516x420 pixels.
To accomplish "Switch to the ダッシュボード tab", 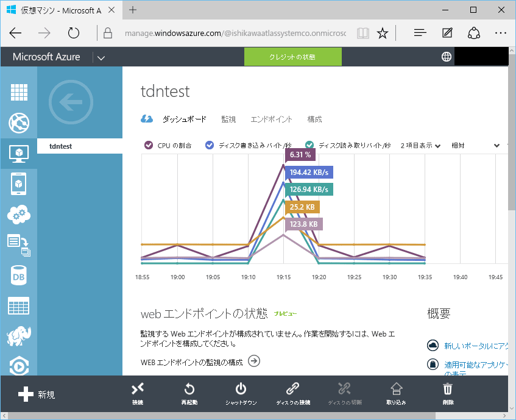I will (x=184, y=119).
